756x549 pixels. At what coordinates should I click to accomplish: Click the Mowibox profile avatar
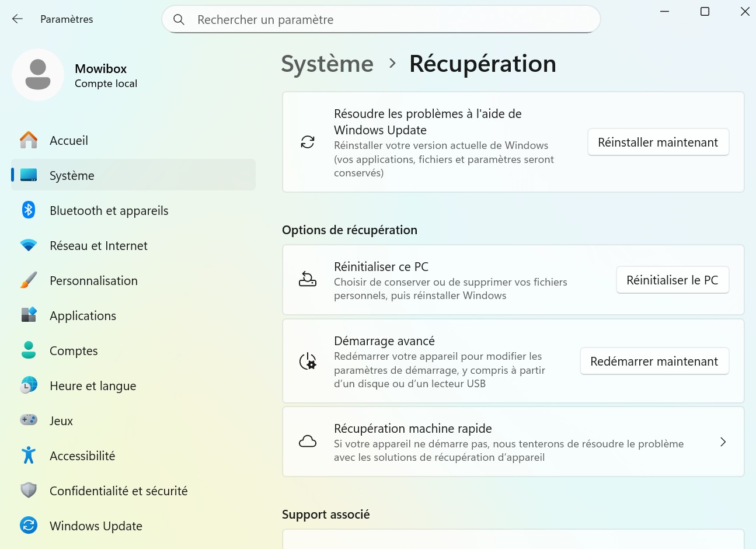[38, 75]
